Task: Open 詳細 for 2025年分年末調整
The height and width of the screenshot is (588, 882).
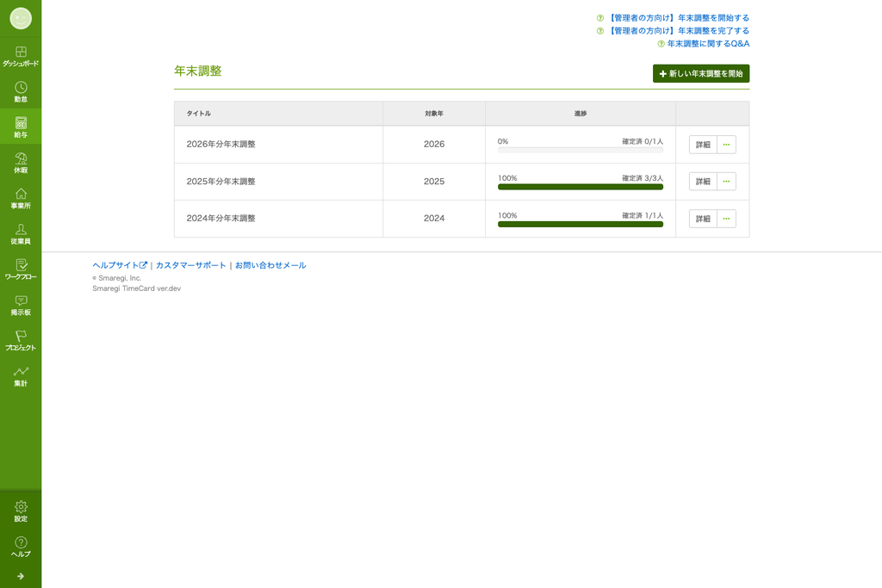Action: tap(703, 182)
